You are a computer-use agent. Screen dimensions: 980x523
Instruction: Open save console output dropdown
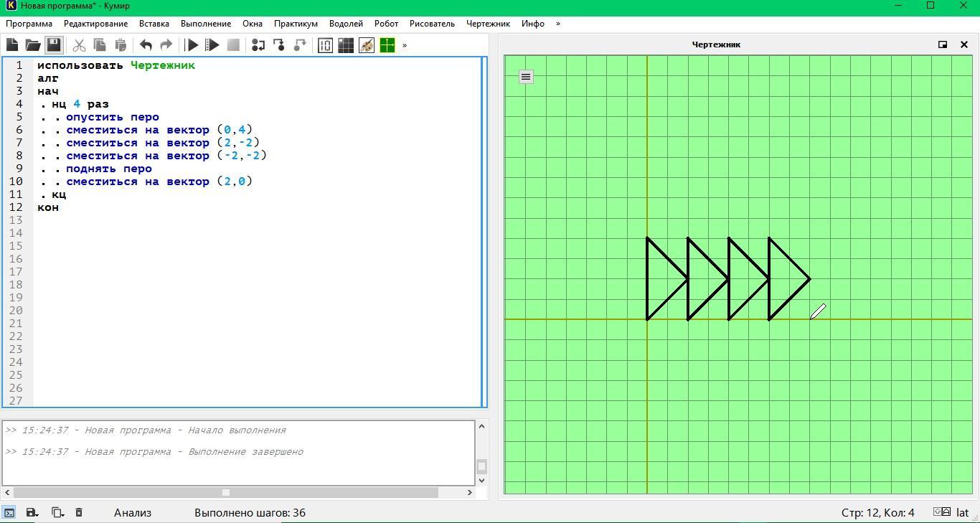coord(32,512)
